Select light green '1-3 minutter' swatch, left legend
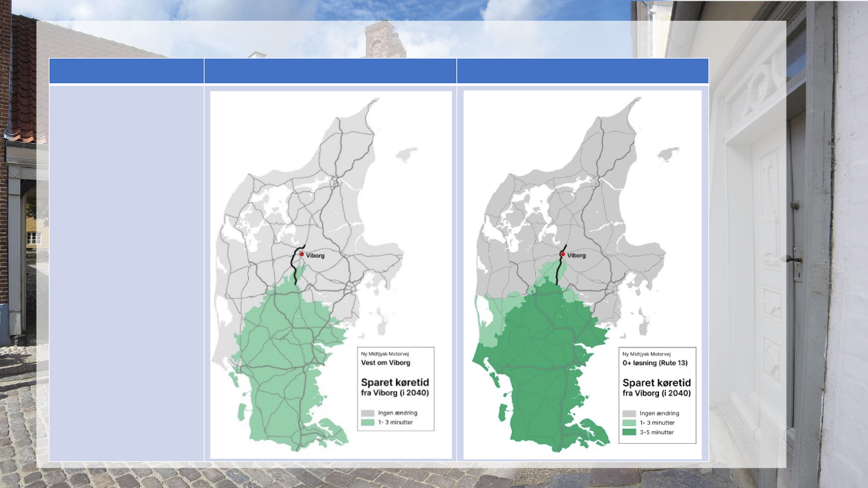 tap(368, 422)
